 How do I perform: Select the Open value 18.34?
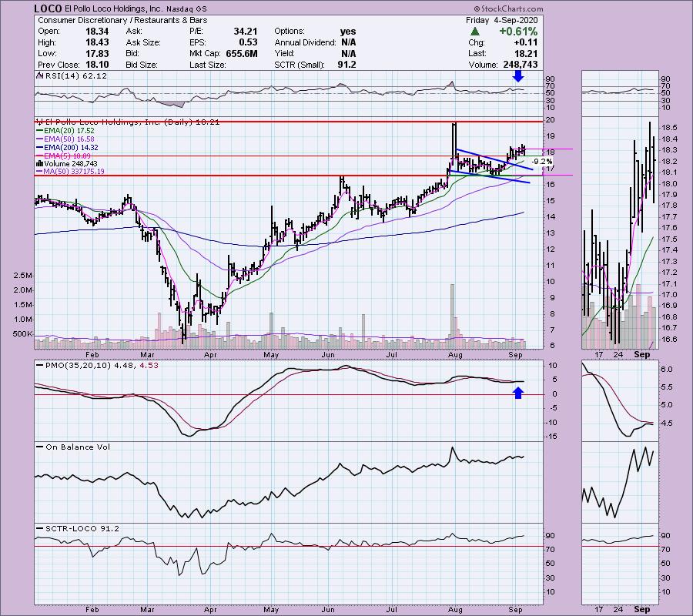(x=98, y=32)
